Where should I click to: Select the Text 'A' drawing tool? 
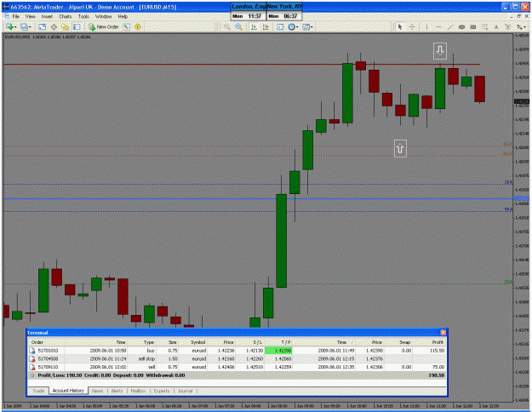tap(496, 26)
